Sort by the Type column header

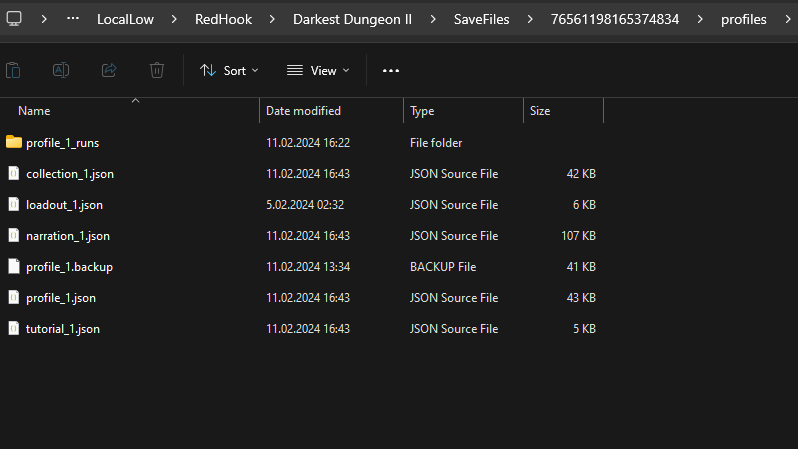(x=422, y=111)
